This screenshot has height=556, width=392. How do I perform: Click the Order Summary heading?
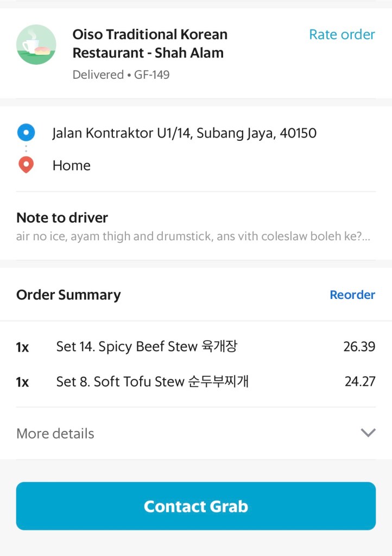(x=68, y=295)
